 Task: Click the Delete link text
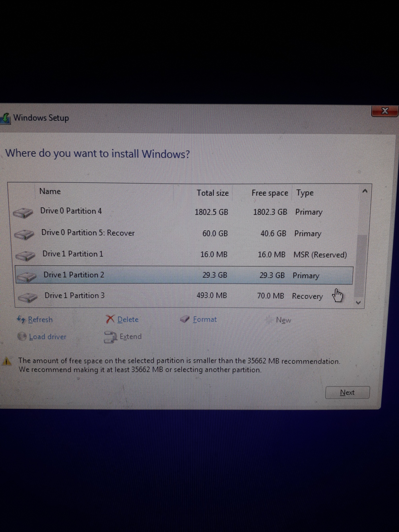128,319
